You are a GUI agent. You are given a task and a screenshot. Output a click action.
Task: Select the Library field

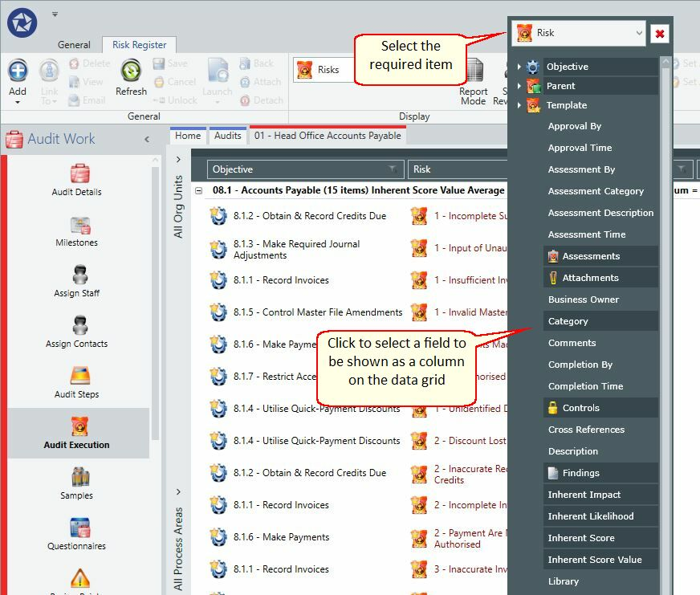601,581
